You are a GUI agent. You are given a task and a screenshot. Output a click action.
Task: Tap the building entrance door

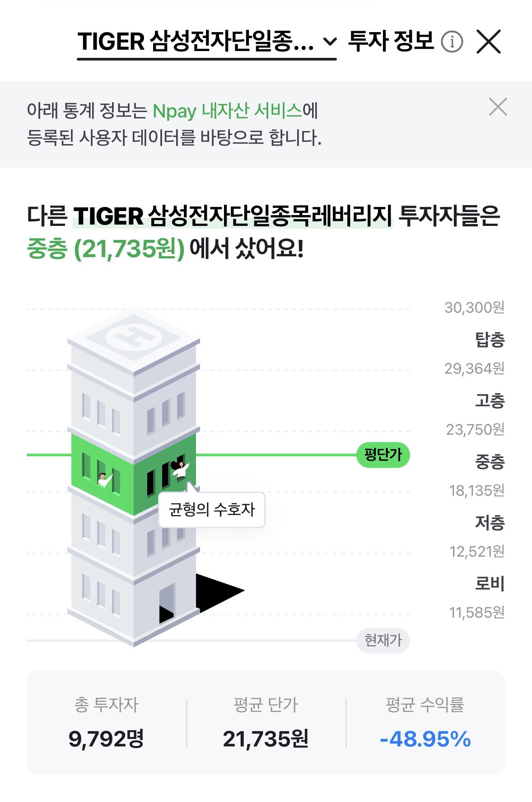click(x=167, y=602)
